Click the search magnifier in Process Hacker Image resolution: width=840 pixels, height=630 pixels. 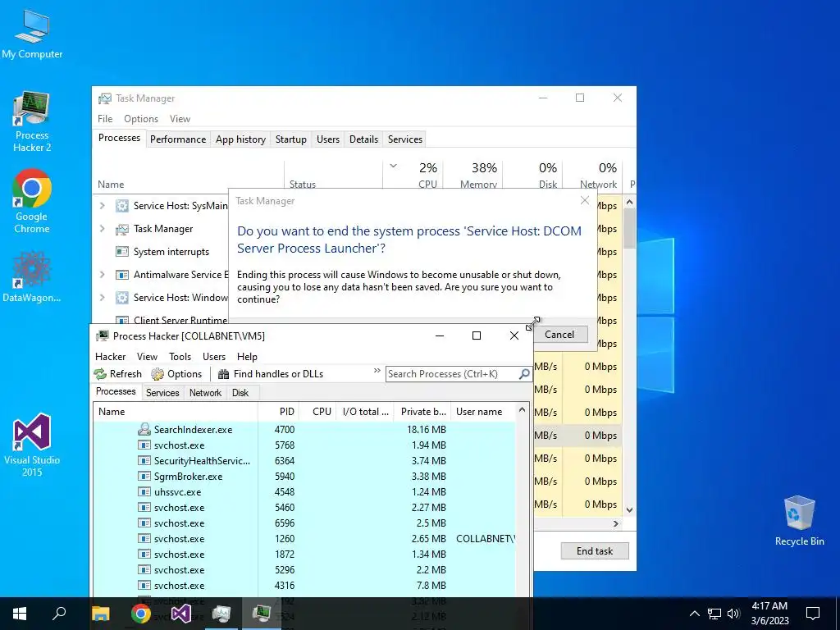(524, 374)
